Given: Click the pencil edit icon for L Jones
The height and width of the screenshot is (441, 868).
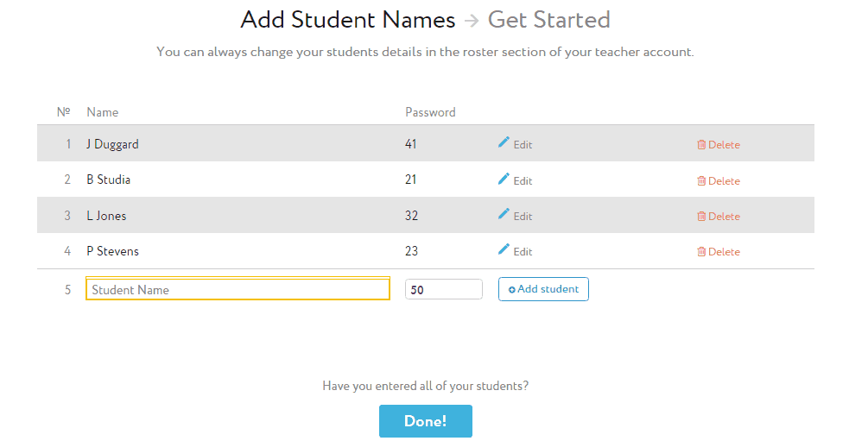Looking at the screenshot, I should coord(504,214).
